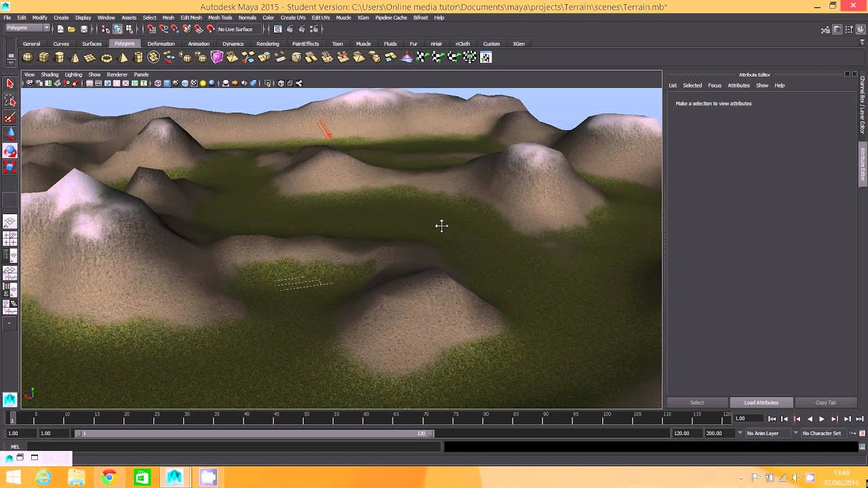Open Internet Explorer from the taskbar
The width and height of the screenshot is (868, 488).
coord(43,477)
